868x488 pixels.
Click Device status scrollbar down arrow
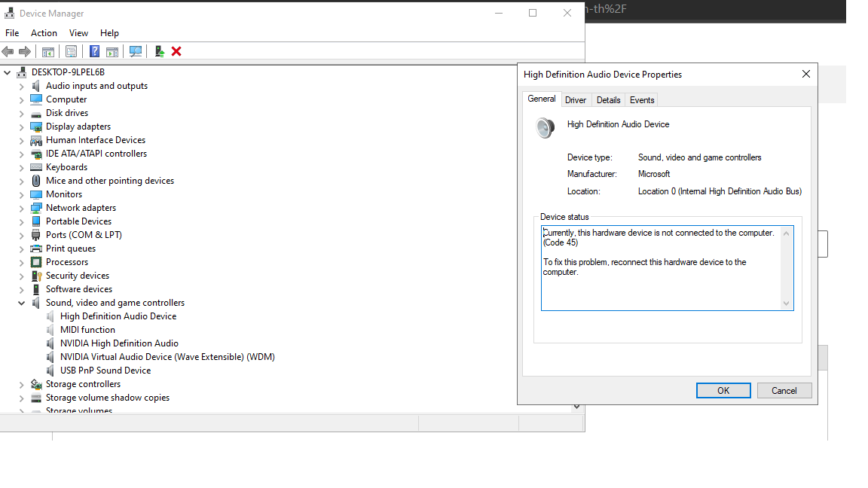[x=786, y=303]
